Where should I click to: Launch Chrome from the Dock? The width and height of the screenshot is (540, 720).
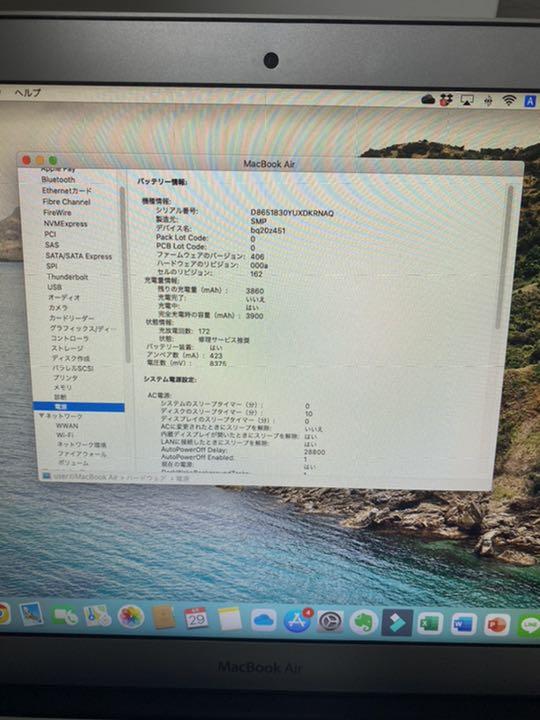pos(4,613)
